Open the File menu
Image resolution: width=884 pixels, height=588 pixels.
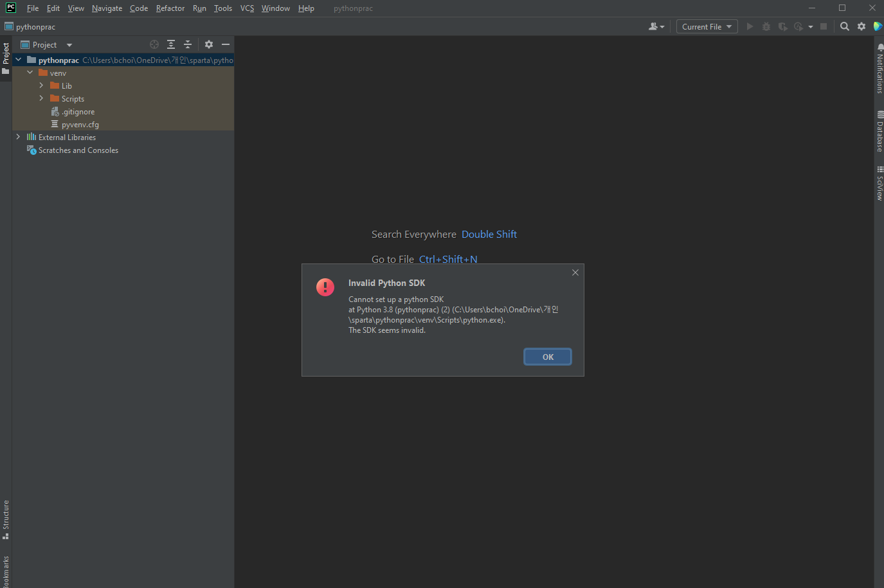(x=33, y=8)
